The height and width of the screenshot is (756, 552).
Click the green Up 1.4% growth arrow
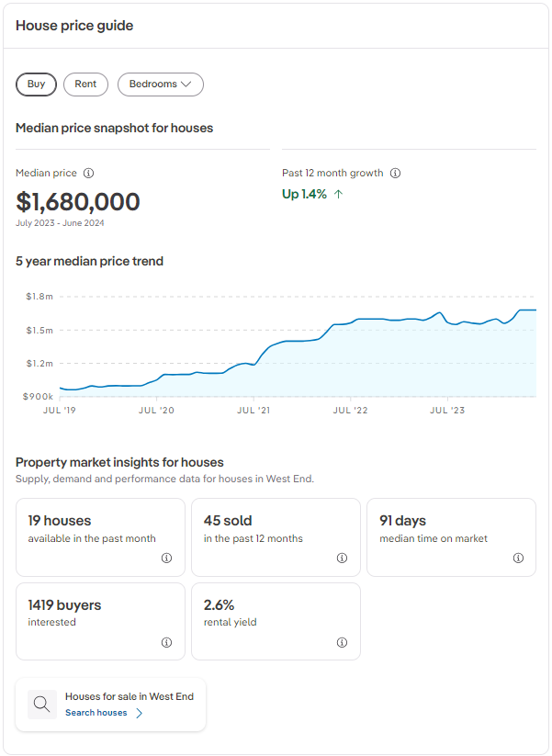[x=339, y=194]
